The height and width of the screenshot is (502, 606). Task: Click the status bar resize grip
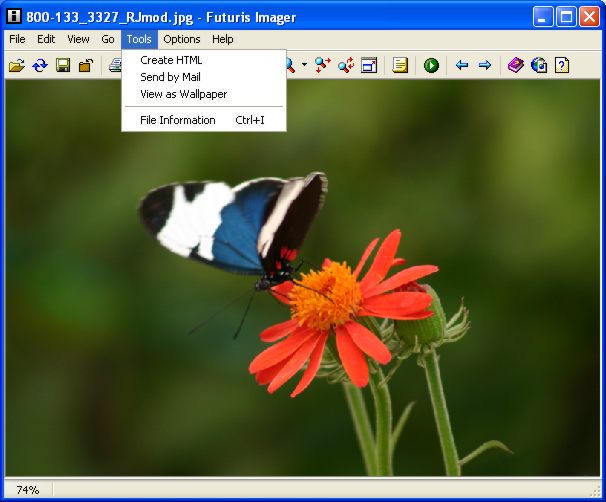click(596, 491)
